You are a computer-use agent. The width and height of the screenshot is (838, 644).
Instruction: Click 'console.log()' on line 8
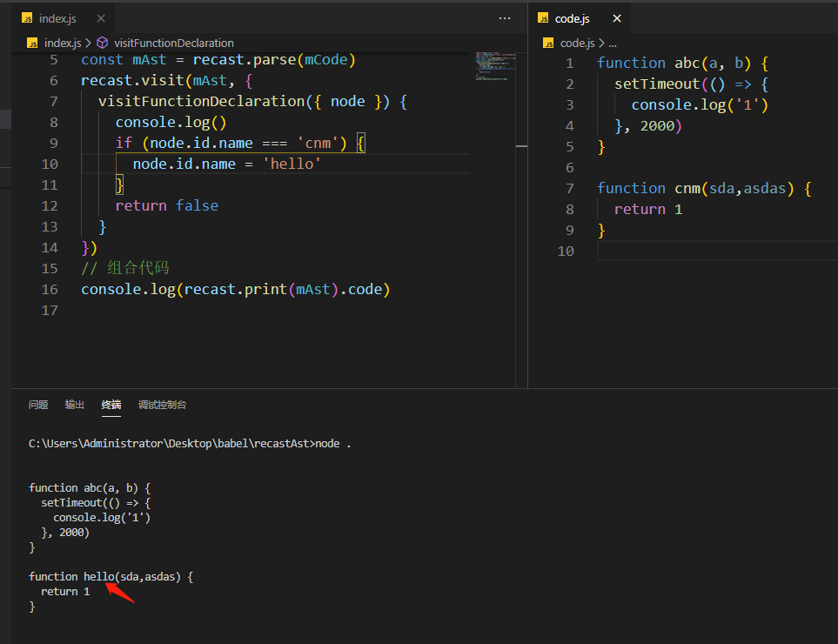pos(171,123)
